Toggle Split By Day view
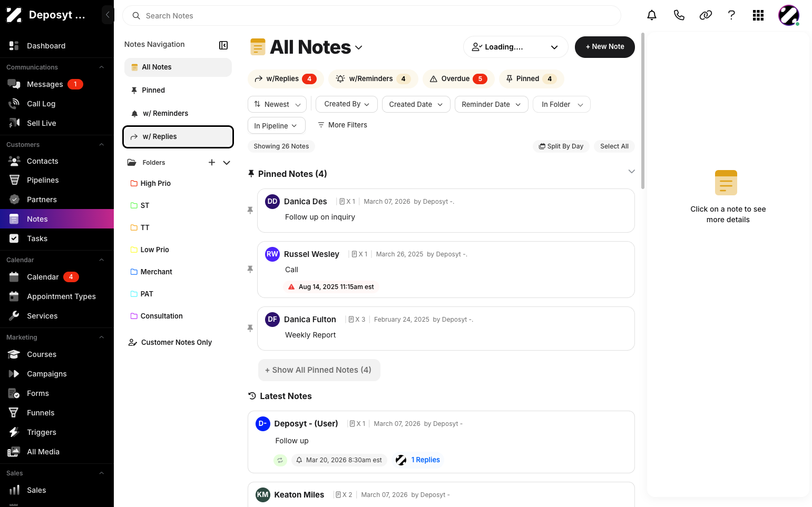Viewport: 812px width, 507px height. click(561, 146)
